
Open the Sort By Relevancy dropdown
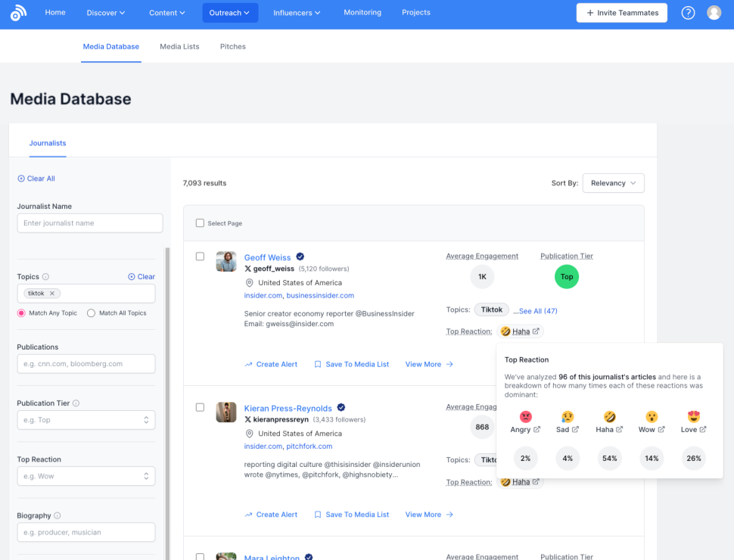click(613, 183)
